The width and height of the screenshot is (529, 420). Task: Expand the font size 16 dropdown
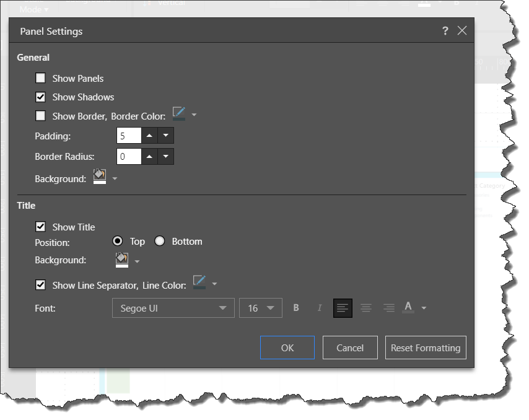coord(260,308)
